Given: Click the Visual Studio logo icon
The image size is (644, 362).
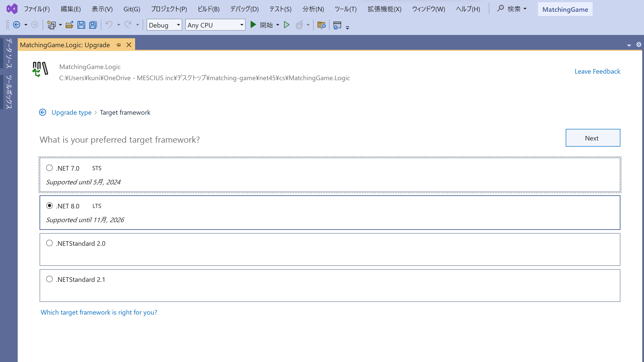Looking at the screenshot, I should pos(12,9).
